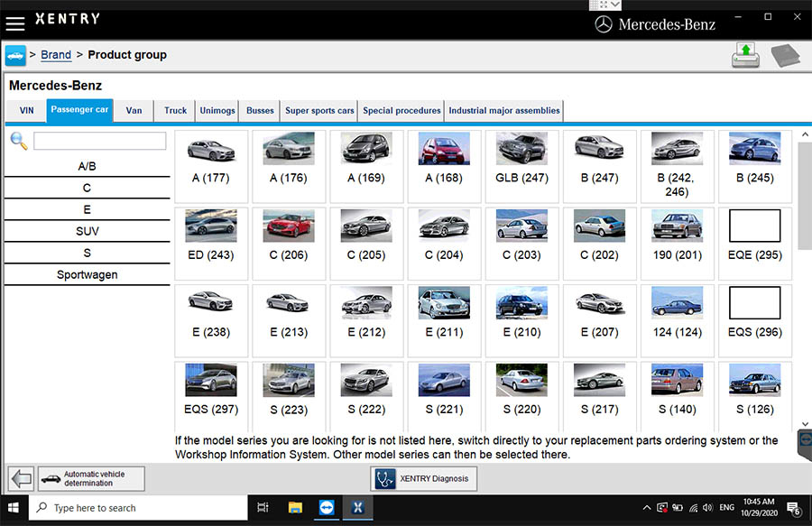The height and width of the screenshot is (526, 812).
Task: Open the Special procedures tab
Action: tap(401, 111)
